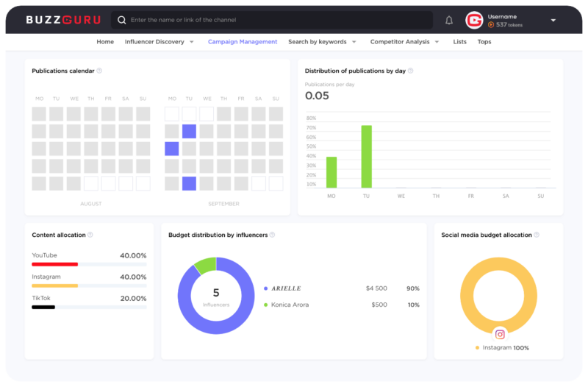Screen dimensions: 588x387
Task: Click the BuzzGuru logo
Action: pyautogui.click(x=63, y=20)
